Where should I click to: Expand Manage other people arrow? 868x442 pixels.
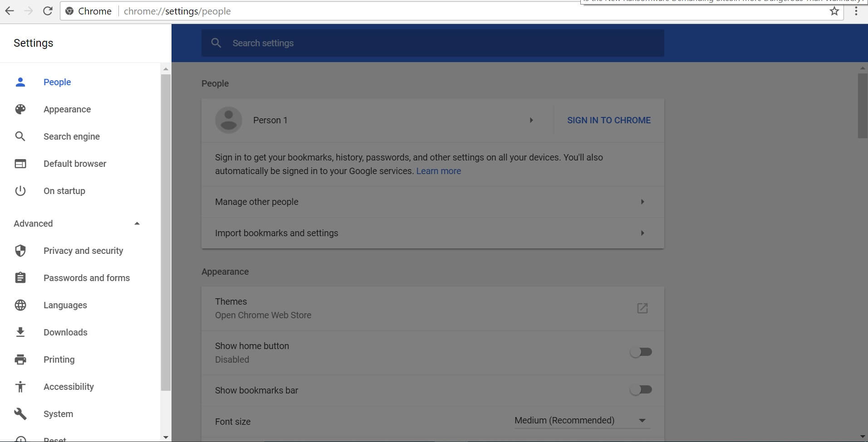pos(642,202)
